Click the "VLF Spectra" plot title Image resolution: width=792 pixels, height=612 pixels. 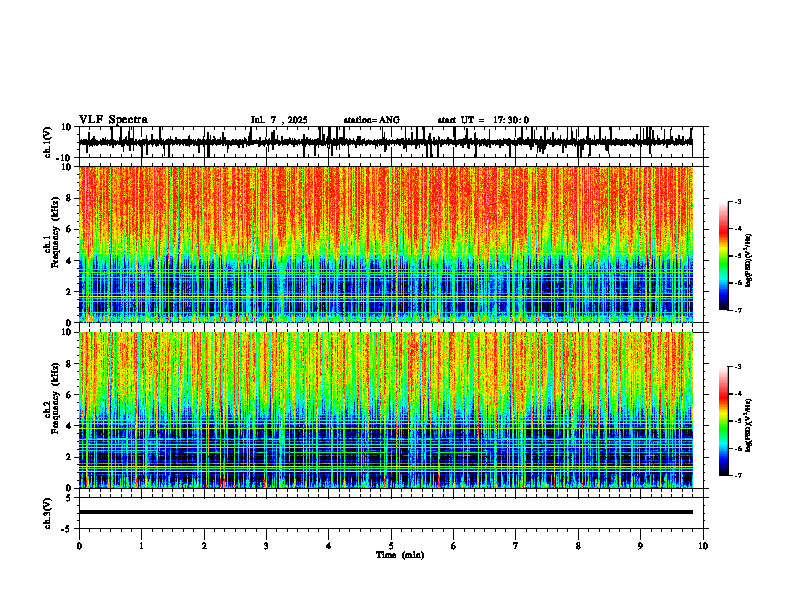pyautogui.click(x=113, y=120)
